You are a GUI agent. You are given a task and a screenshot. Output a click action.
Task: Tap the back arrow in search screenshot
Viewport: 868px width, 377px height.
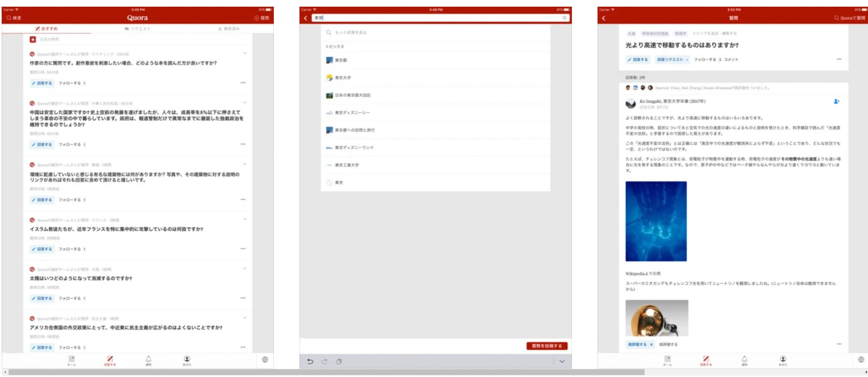305,18
